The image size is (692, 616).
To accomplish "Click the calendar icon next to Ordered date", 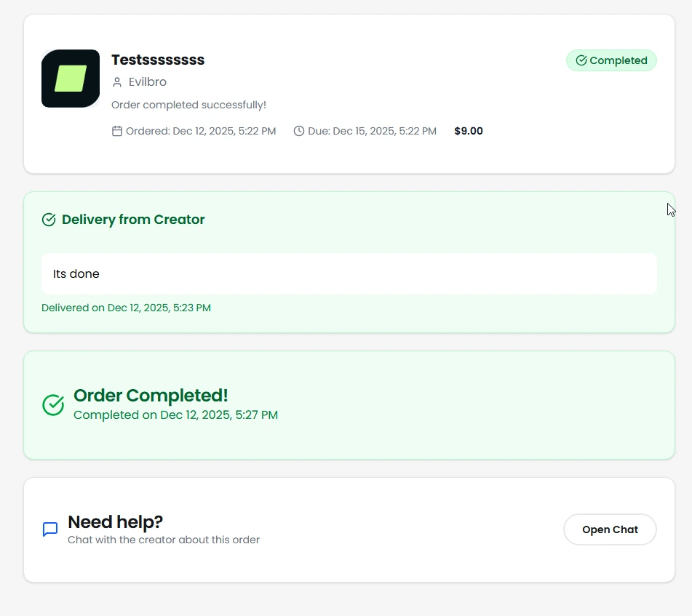I will coord(117,131).
